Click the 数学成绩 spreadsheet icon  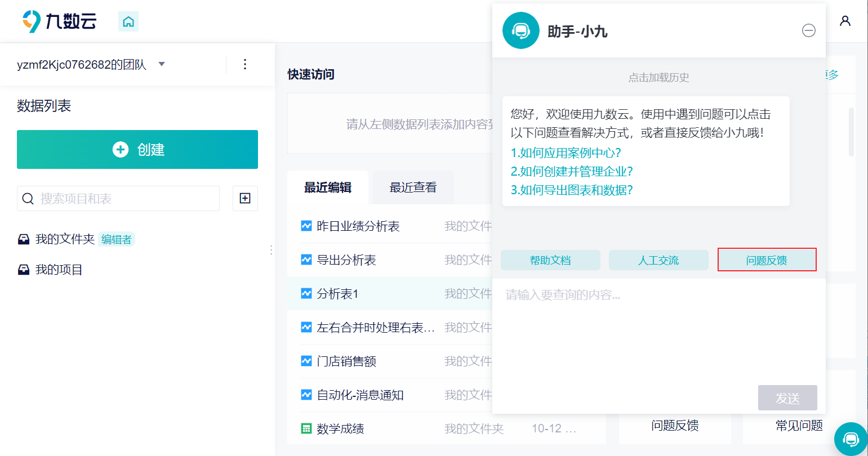pyautogui.click(x=306, y=429)
